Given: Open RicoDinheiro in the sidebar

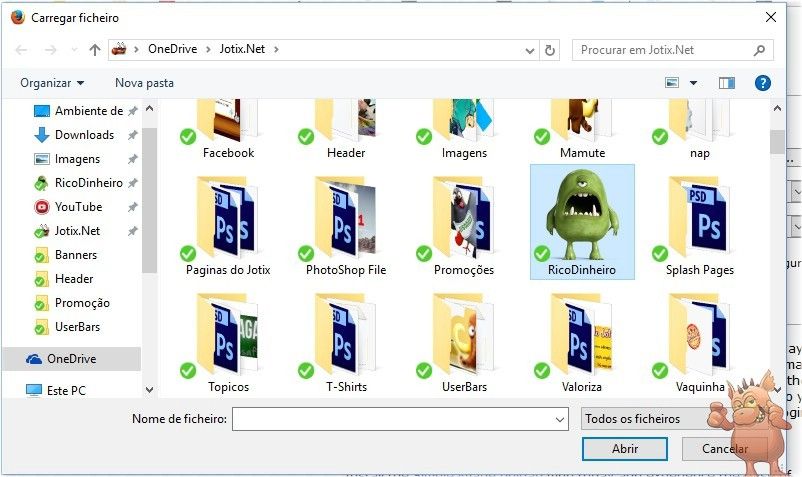Looking at the screenshot, I should coord(78,183).
